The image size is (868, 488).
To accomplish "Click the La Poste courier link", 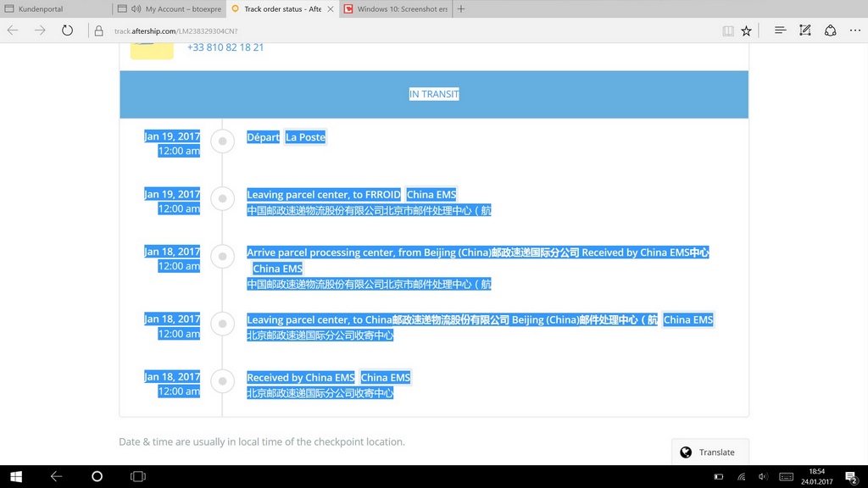I will (x=305, y=137).
